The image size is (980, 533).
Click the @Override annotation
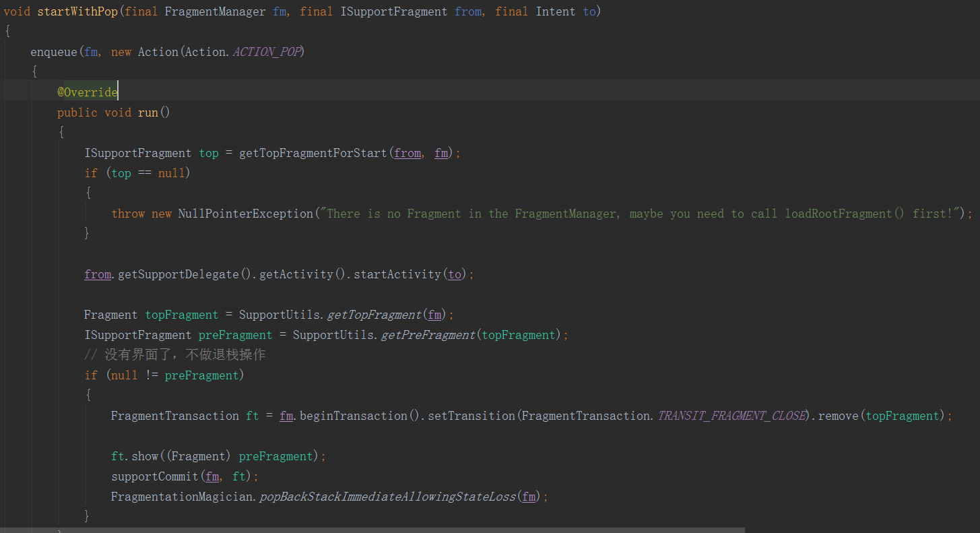(x=86, y=91)
